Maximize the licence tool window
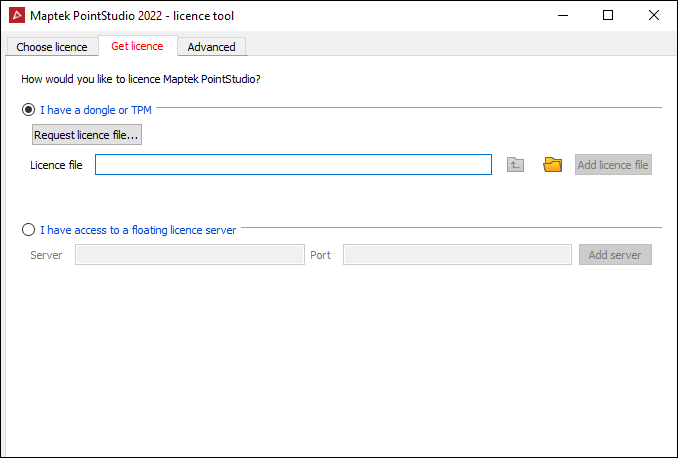The image size is (678, 458). point(608,16)
